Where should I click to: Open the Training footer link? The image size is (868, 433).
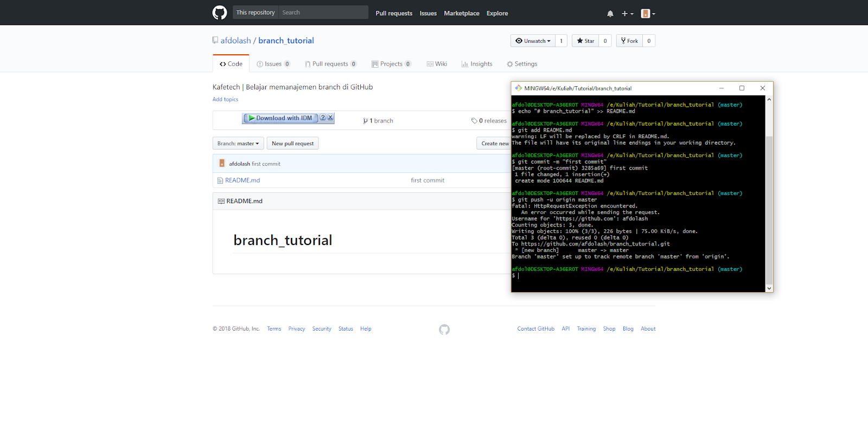coord(586,329)
